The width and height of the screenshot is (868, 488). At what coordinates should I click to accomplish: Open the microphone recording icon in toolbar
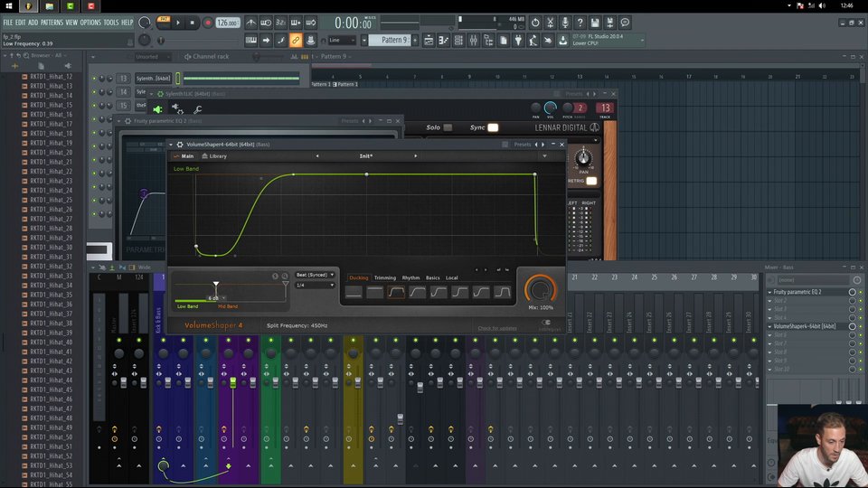(564, 23)
